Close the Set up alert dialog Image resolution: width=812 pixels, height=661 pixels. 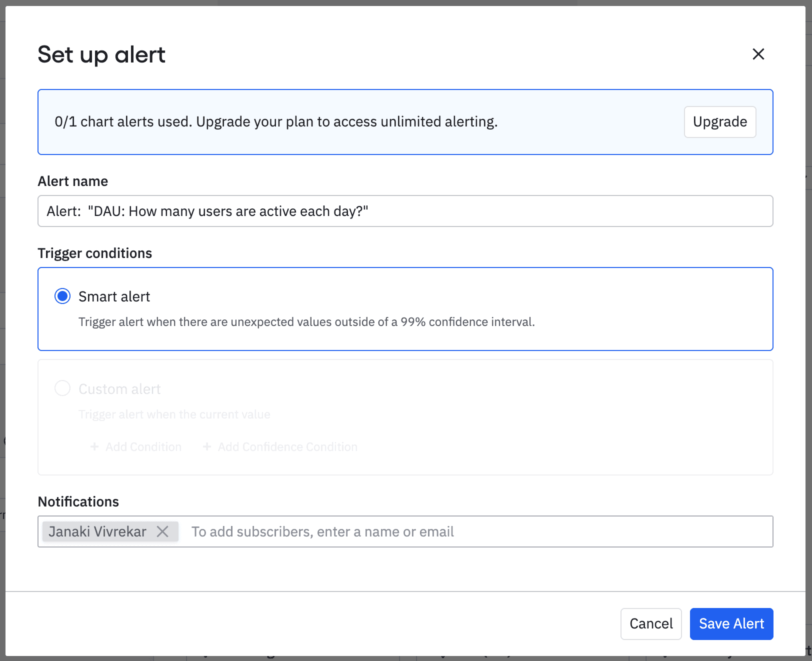tap(758, 54)
